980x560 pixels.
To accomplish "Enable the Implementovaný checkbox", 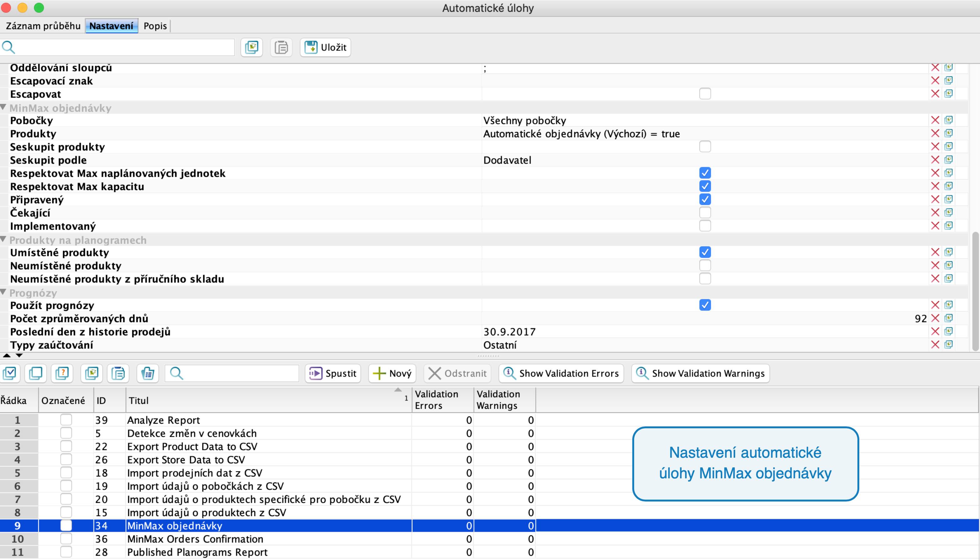I will (x=705, y=226).
